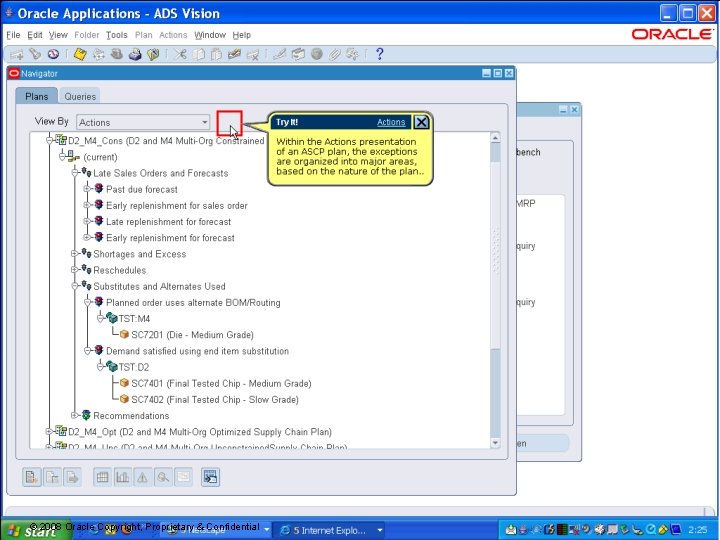Collapse the TST:M4 organization node
The height and width of the screenshot is (540, 720).
[x=101, y=318]
